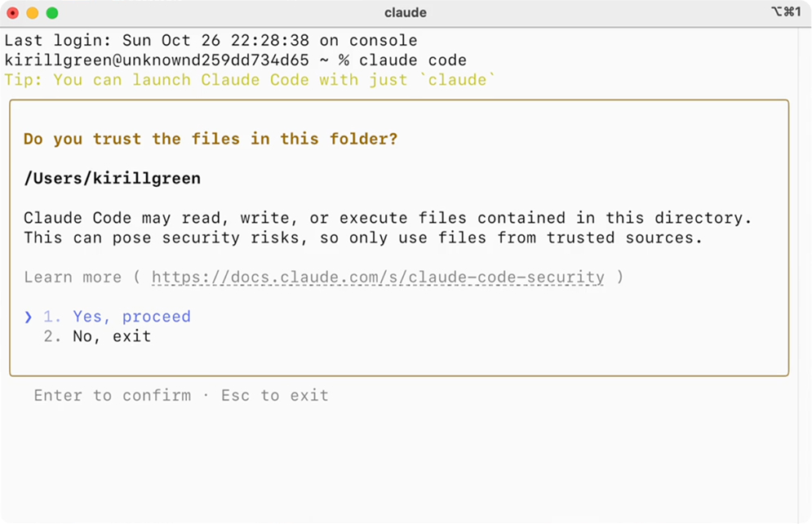The width and height of the screenshot is (812, 524).
Task: Click the "claude" window title
Action: pyautogui.click(x=406, y=13)
